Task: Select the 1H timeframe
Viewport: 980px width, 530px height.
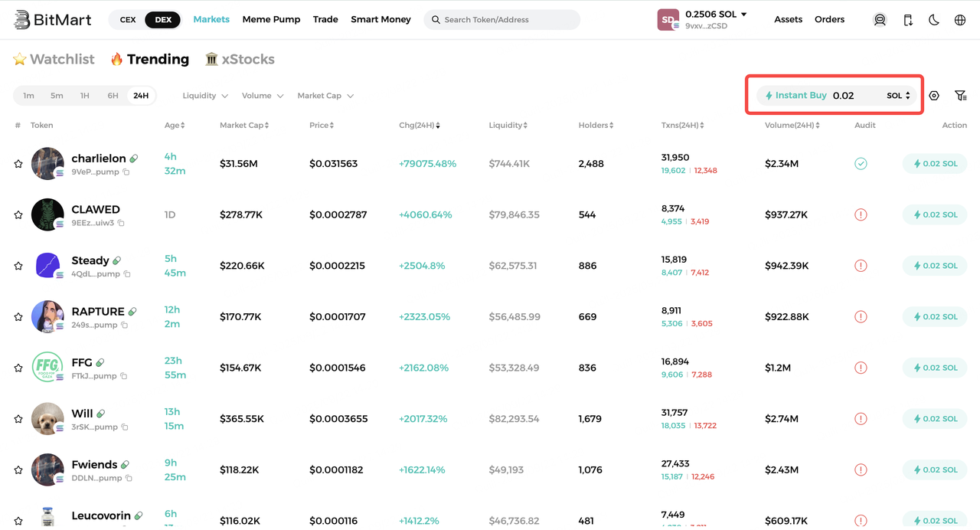Action: tap(85, 96)
